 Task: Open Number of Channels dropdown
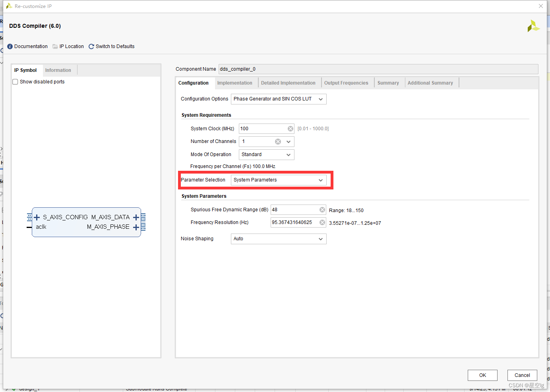point(289,141)
